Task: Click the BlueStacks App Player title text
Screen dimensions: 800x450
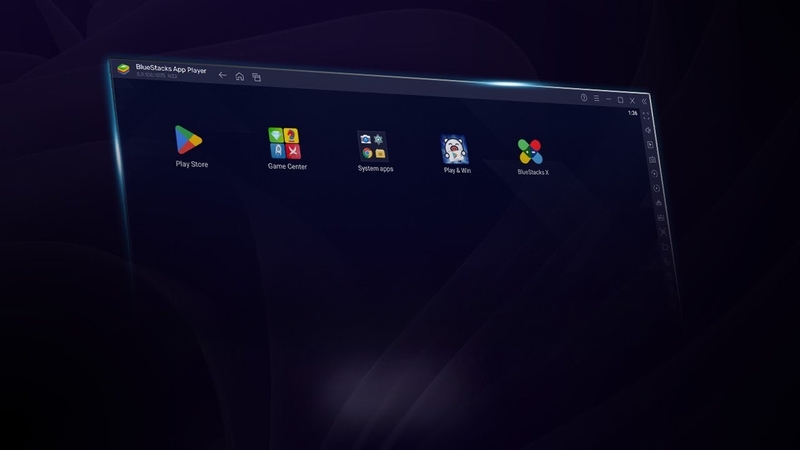Action: (171, 69)
